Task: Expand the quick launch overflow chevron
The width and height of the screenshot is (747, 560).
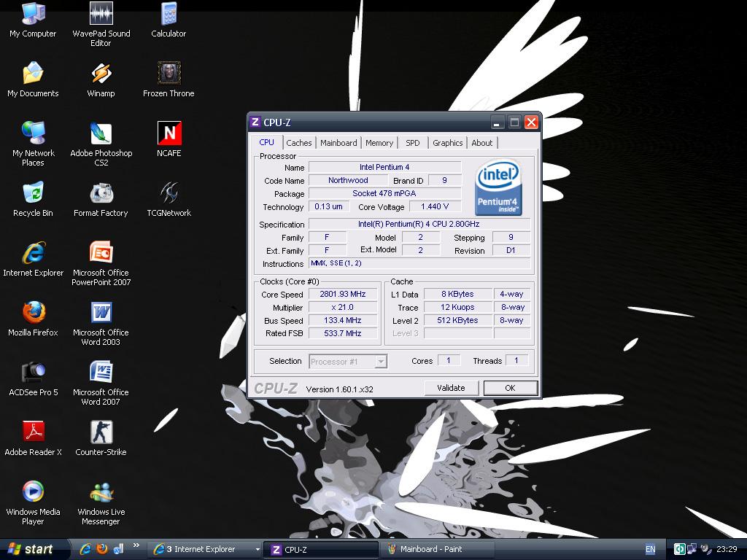Action: [x=136, y=545]
